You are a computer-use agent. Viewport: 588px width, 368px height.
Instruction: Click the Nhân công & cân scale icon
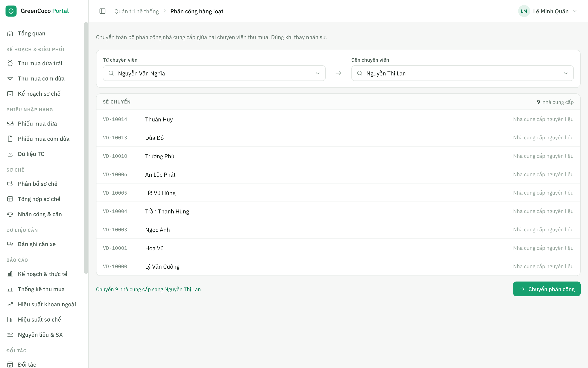pyautogui.click(x=10, y=214)
